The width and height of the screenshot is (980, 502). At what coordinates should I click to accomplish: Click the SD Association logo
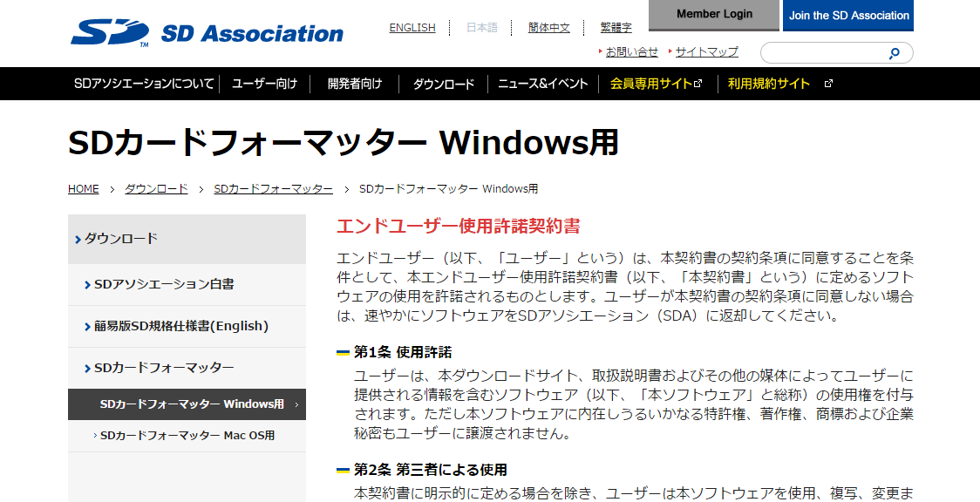(207, 32)
